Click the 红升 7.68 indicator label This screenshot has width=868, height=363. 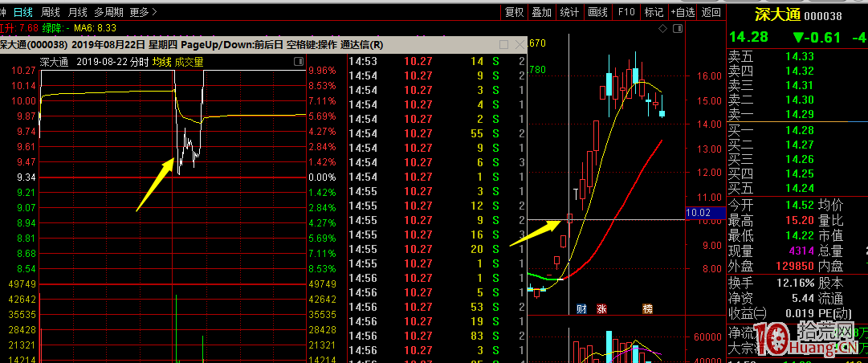[x=18, y=27]
